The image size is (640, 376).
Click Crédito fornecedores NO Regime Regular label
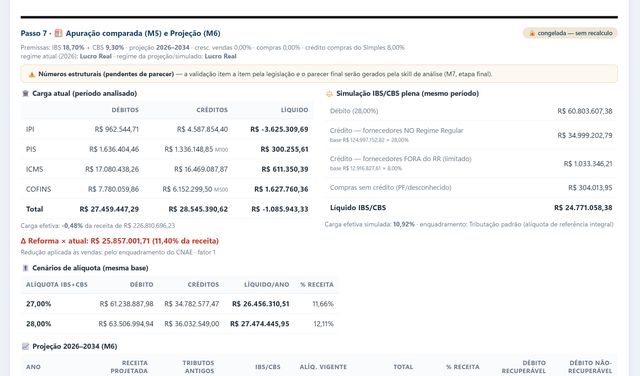396,131
